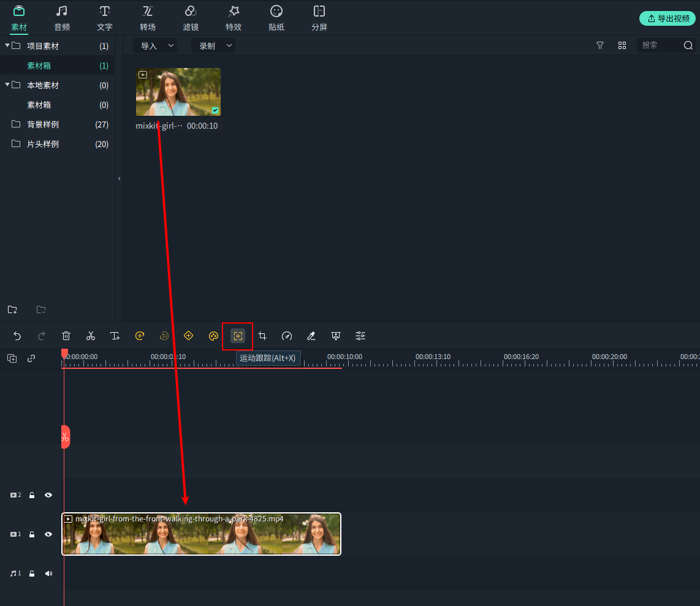Click the scissors split icon in toolbar
This screenshot has width=700, height=606.
coord(91,336)
